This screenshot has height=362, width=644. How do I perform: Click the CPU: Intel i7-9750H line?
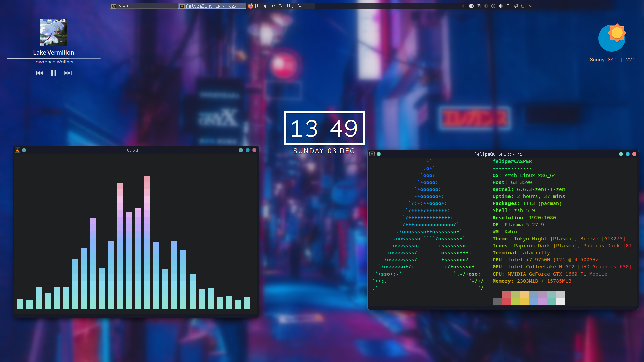(x=545, y=260)
